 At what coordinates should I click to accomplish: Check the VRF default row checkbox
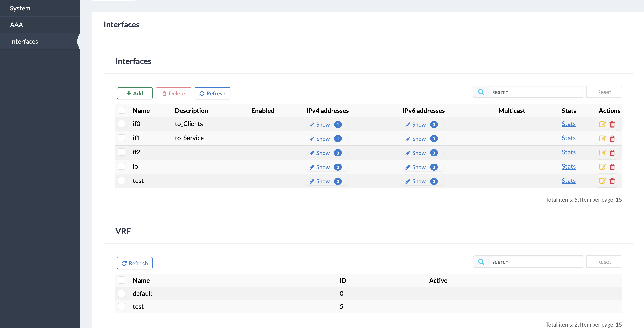pos(122,293)
